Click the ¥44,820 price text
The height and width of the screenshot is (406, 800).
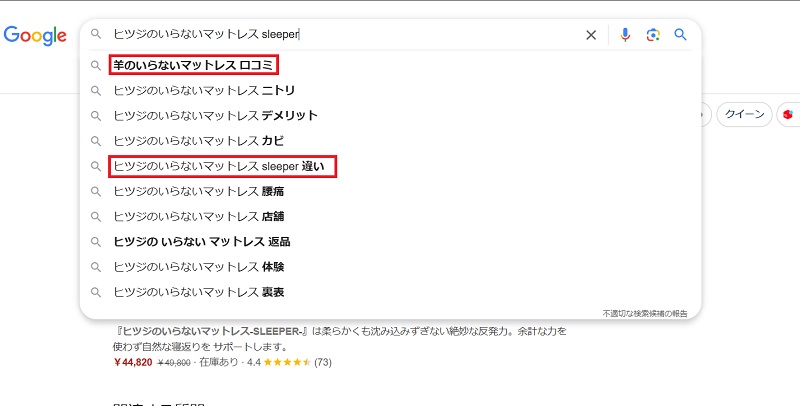(x=133, y=362)
